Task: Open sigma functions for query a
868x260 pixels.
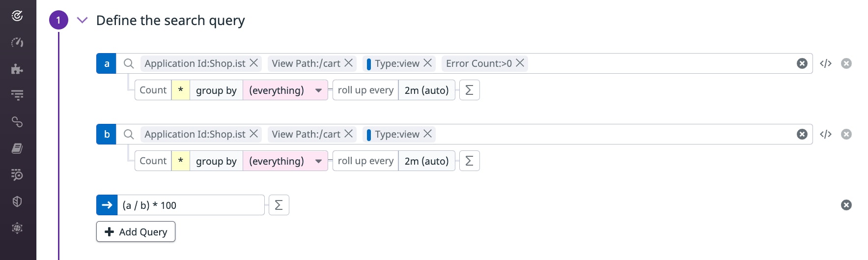Action: [469, 90]
